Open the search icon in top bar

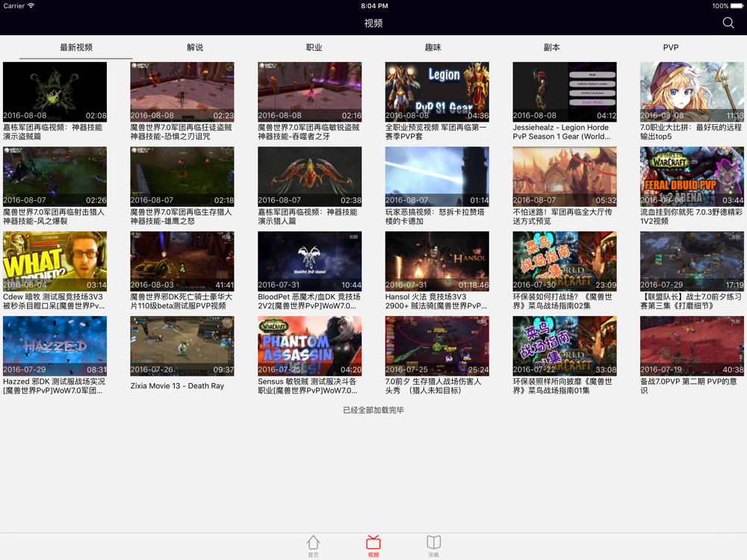pos(728,23)
